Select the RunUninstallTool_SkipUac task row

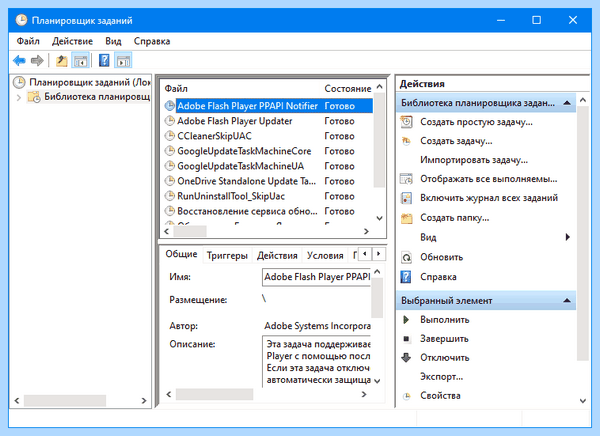268,196
